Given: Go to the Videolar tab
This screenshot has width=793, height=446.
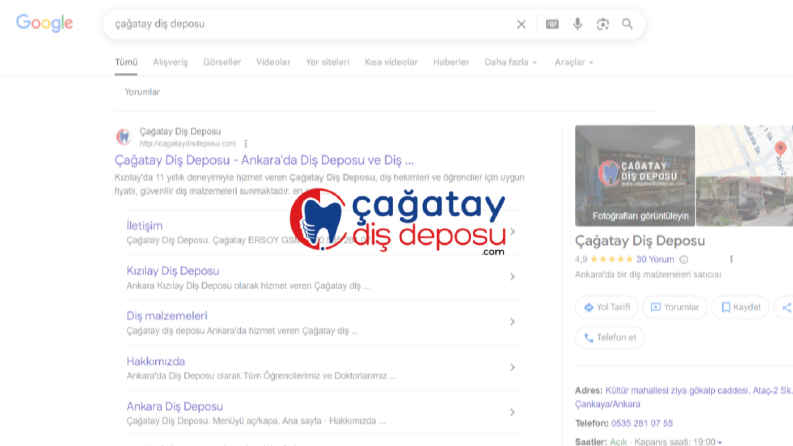Looking at the screenshot, I should click(273, 62).
